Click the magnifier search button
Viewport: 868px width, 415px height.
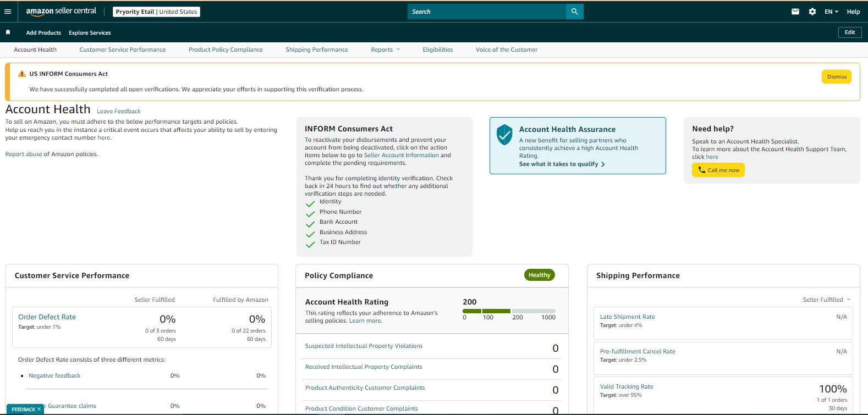pyautogui.click(x=574, y=12)
